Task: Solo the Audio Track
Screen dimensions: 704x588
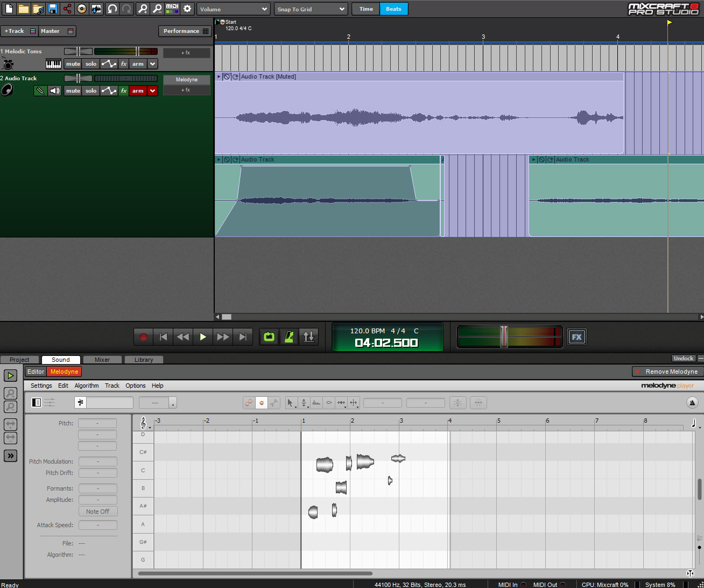Action: [x=91, y=91]
